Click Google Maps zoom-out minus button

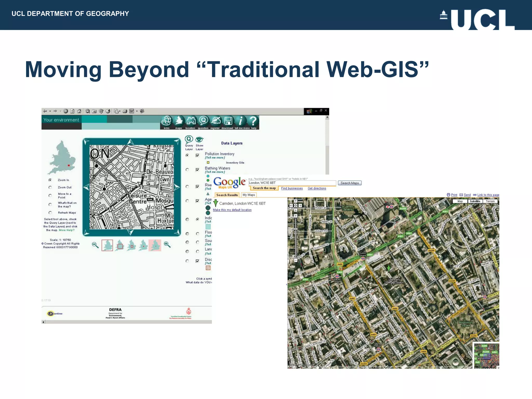[296, 260]
